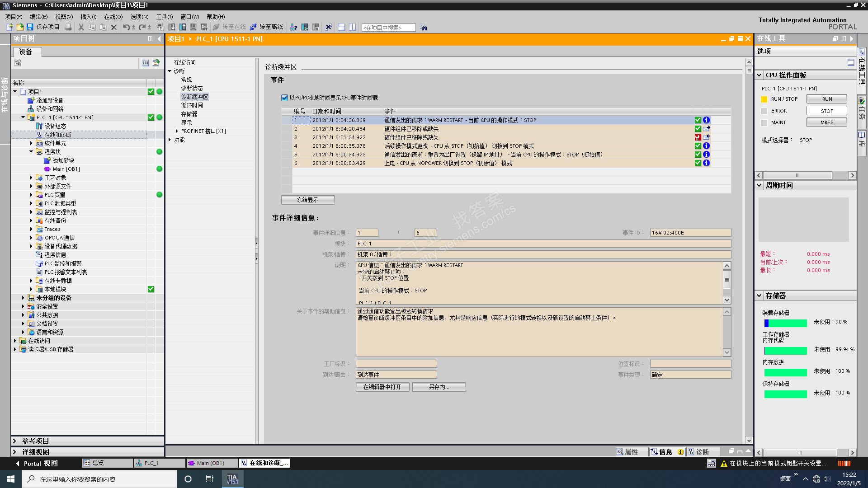Click the undo arrow icon

click(x=126, y=27)
